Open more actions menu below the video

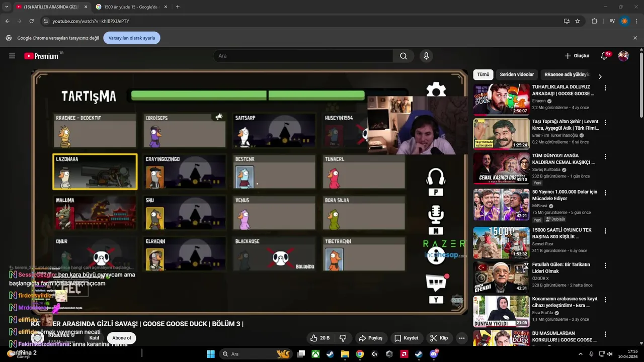click(x=461, y=338)
